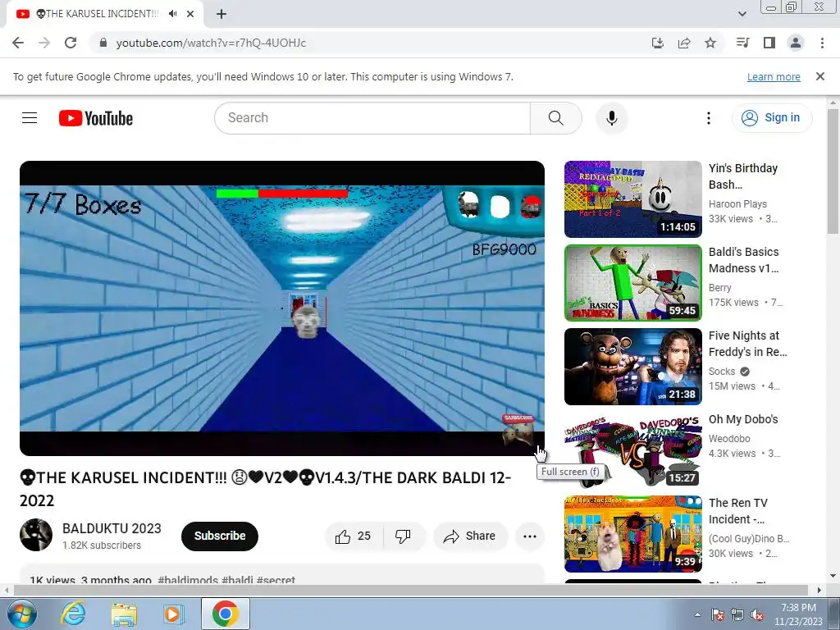Click the horizontal page scrollbar
The height and width of the screenshot is (630, 840).
pyautogui.click(x=413, y=590)
